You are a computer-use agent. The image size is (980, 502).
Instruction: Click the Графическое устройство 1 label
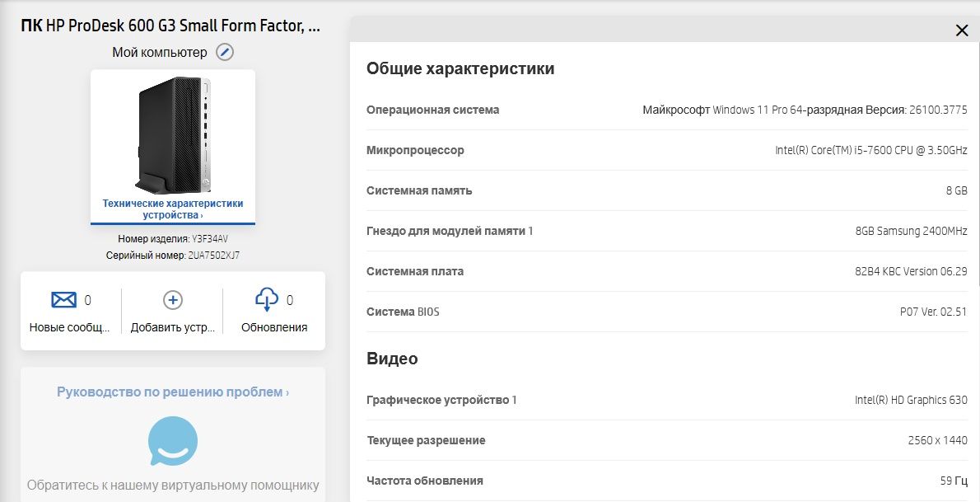click(442, 400)
